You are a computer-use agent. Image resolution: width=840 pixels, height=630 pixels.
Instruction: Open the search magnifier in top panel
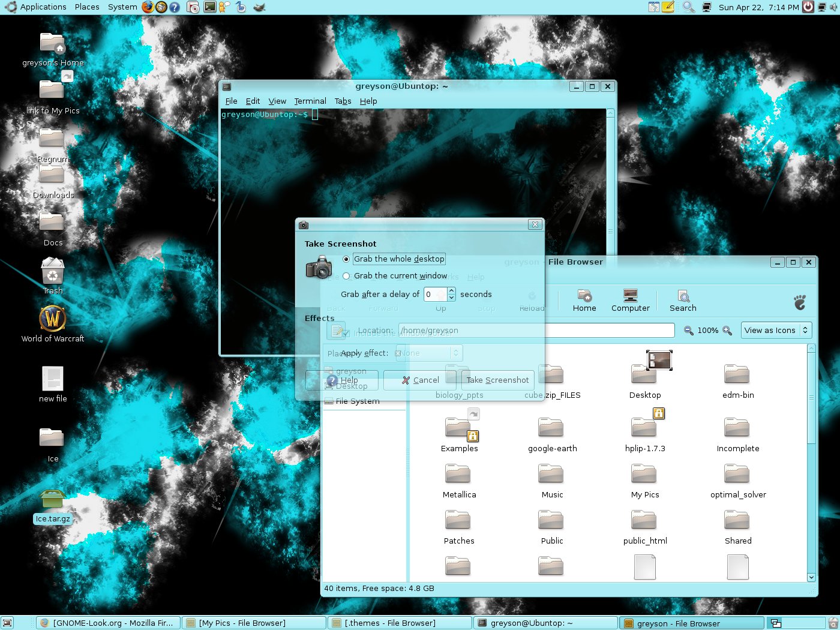pyautogui.click(x=689, y=7)
